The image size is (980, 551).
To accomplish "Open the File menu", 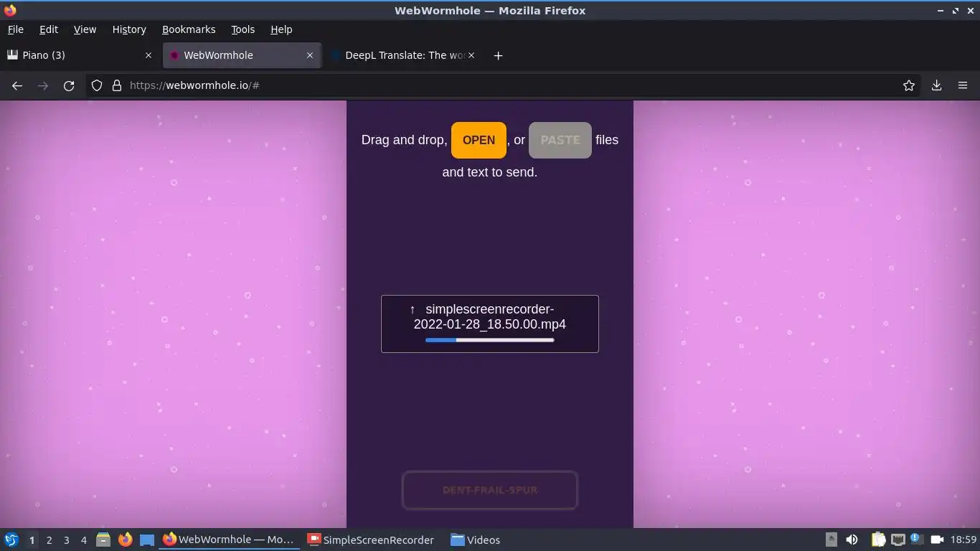I will (x=15, y=29).
